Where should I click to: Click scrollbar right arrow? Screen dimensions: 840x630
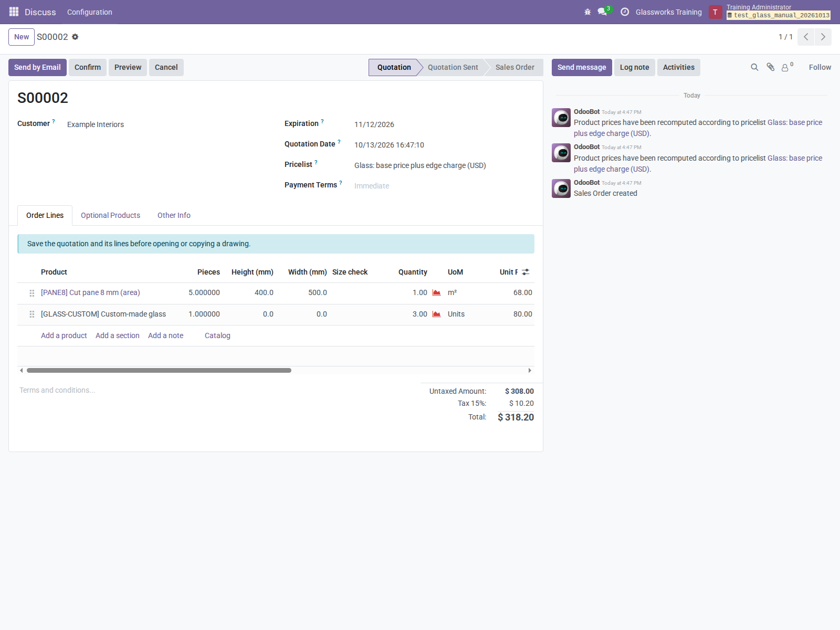click(x=530, y=370)
